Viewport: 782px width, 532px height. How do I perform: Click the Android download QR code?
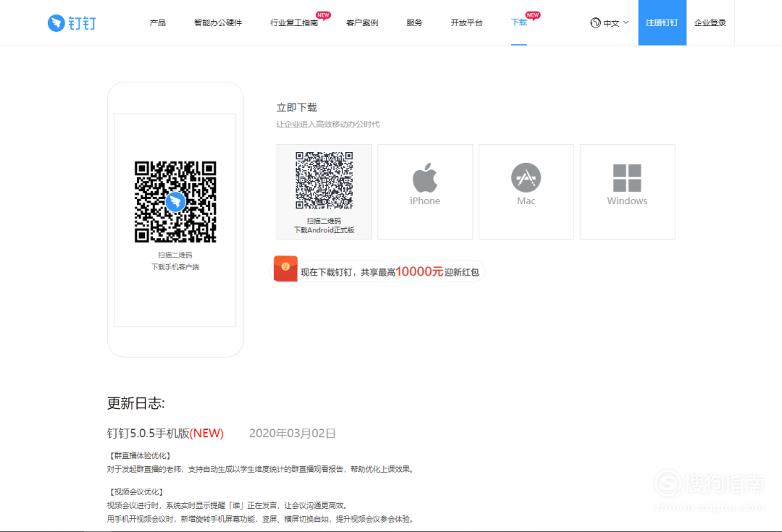(324, 180)
